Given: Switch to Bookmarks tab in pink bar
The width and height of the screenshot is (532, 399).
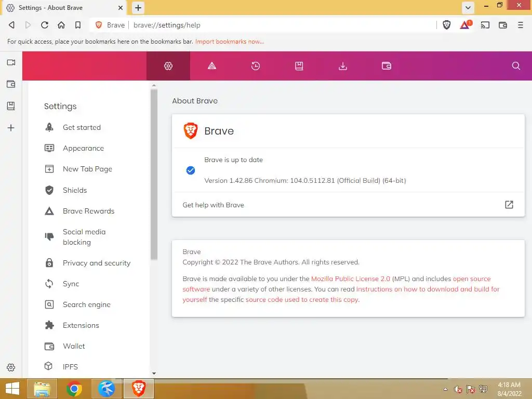Looking at the screenshot, I should [x=299, y=66].
